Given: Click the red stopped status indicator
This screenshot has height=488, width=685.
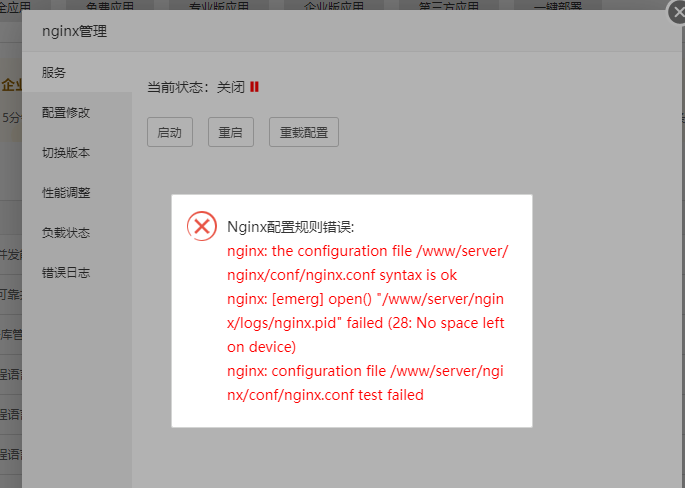Looking at the screenshot, I should 254,87.
